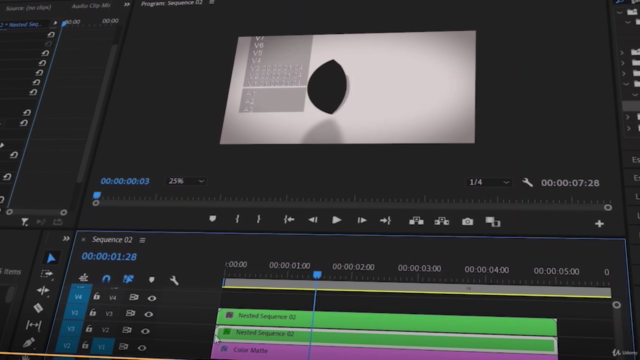
Task: Toggle Effect Controls timeline view triangle
Action: (55, 23)
